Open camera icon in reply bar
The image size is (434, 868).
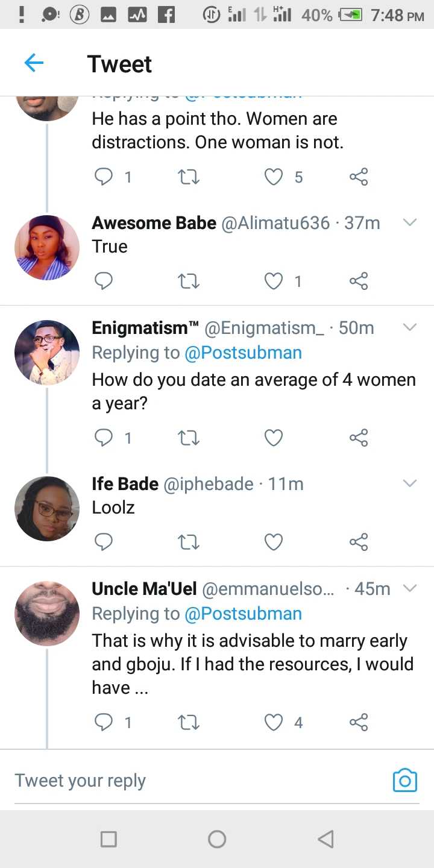(x=404, y=780)
